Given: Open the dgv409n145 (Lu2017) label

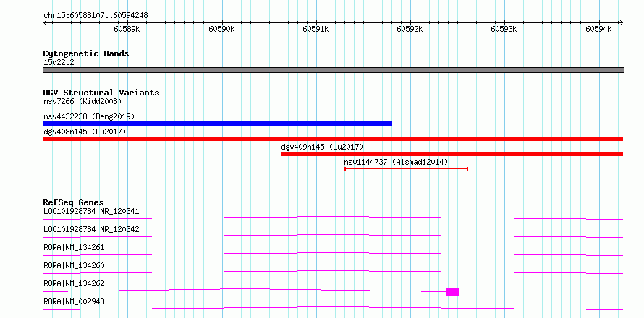Looking at the screenshot, I should click(323, 147).
